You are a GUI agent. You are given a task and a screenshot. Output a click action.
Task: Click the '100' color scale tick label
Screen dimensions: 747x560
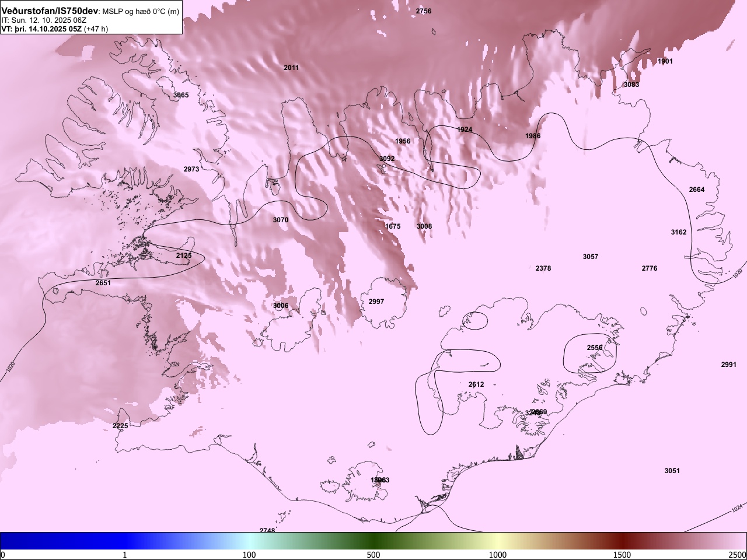pyautogui.click(x=249, y=554)
